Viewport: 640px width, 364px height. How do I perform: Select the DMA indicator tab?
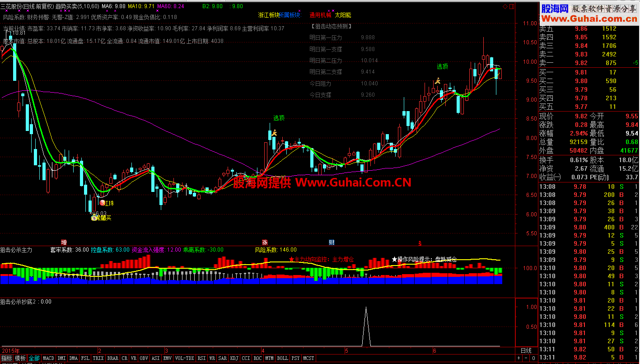click(x=73, y=358)
